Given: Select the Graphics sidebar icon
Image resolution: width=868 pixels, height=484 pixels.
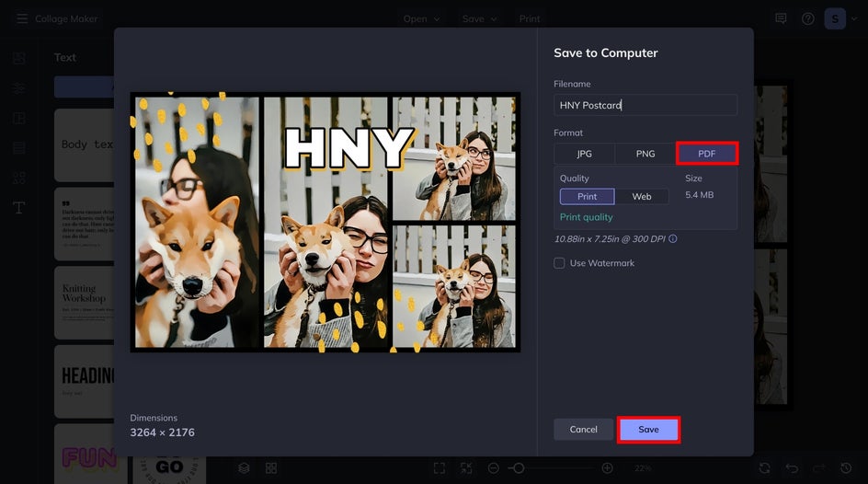Looking at the screenshot, I should pyautogui.click(x=19, y=178).
